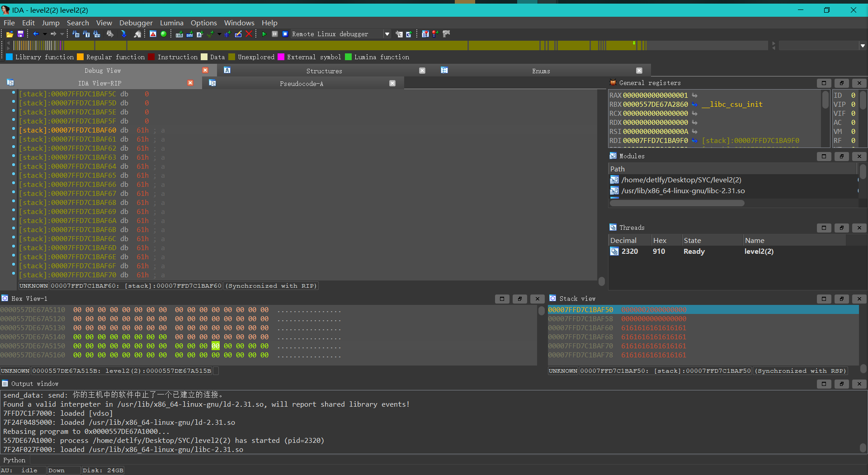This screenshot has height=475, width=868.
Task: Close the Enums tab
Action: [639, 71]
